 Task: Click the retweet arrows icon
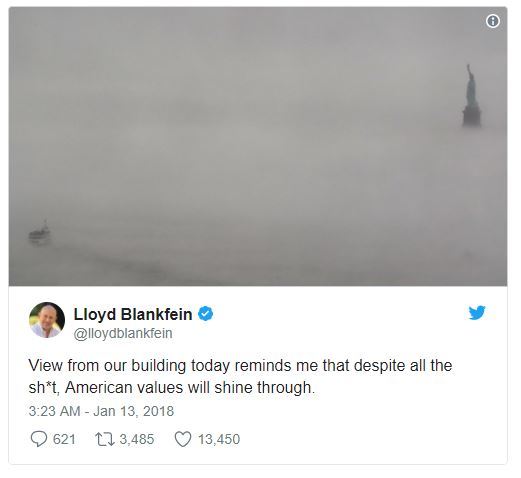105,439
